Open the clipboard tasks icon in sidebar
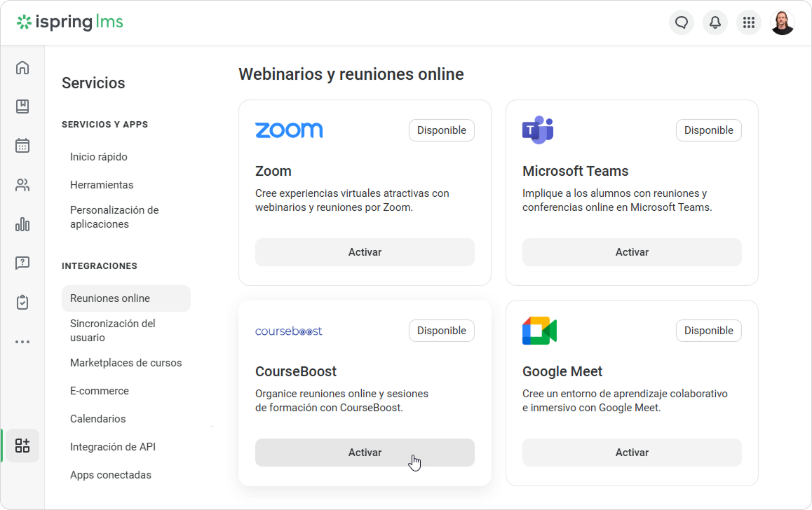Viewport: 812px width, 510px height. click(22, 302)
